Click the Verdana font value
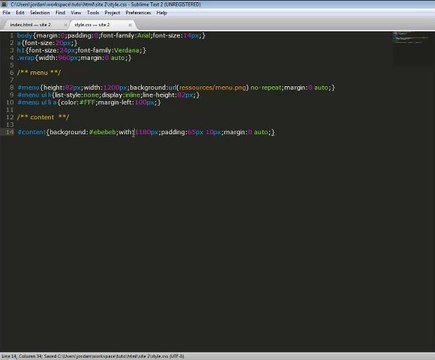The image size is (435, 360). (127, 50)
